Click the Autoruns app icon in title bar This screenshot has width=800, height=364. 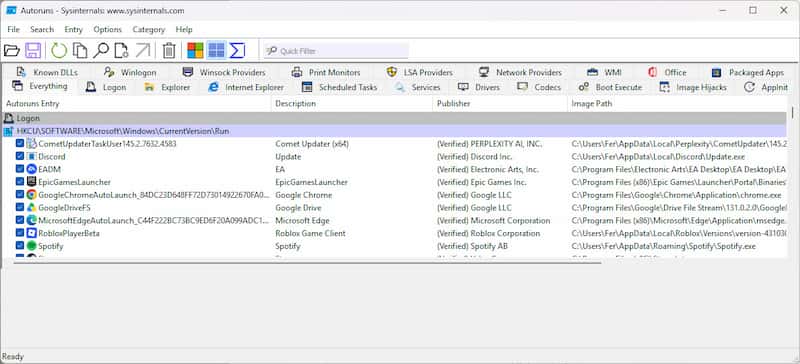click(x=11, y=10)
